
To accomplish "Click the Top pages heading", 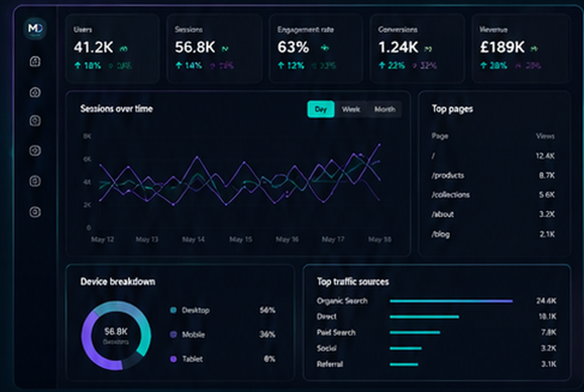I will [x=452, y=108].
